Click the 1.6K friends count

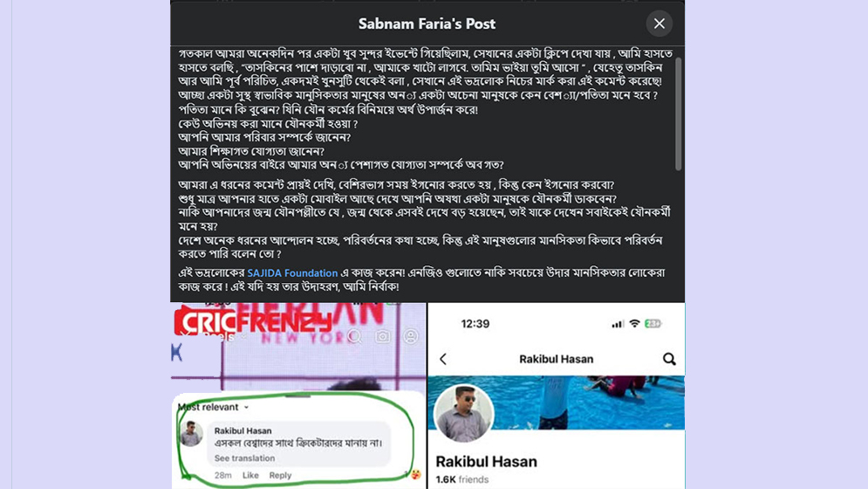pyautogui.click(x=462, y=479)
